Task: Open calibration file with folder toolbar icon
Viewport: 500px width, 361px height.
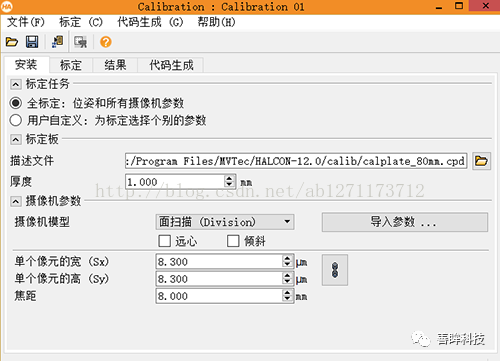Action: point(12,42)
